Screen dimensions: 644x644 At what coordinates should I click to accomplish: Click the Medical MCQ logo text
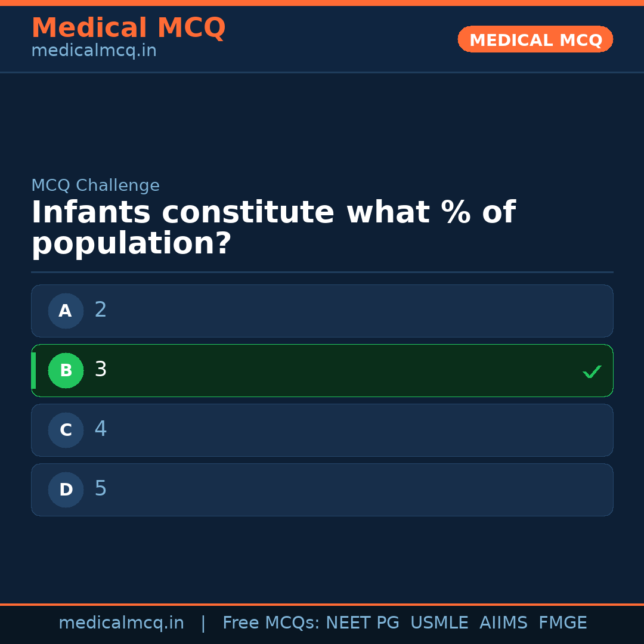[128, 28]
